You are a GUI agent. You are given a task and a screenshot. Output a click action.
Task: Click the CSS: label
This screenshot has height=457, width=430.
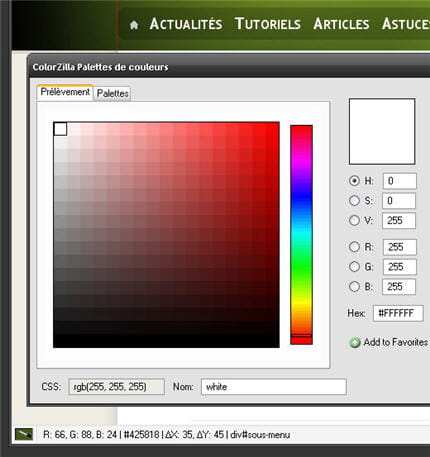click(x=51, y=387)
